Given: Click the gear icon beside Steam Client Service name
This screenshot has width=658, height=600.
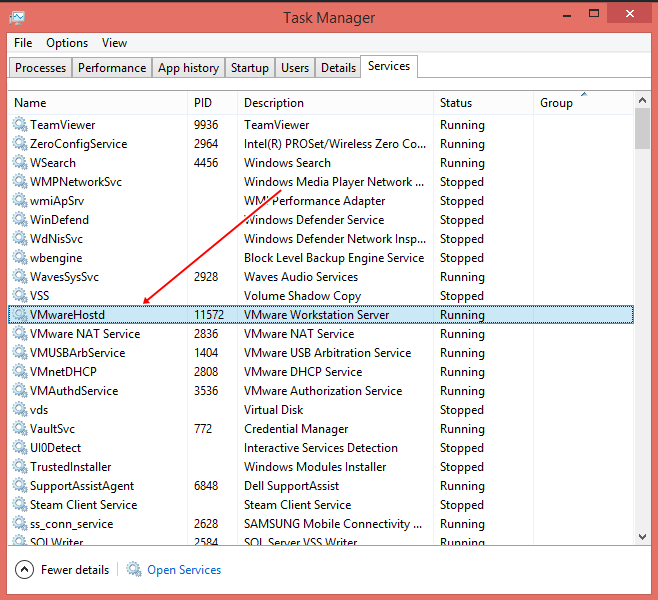Looking at the screenshot, I should 20,504.
